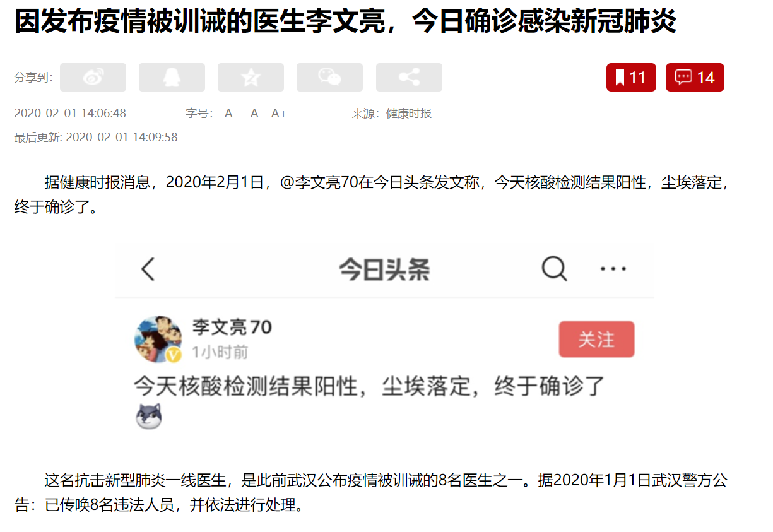Open the three-dot menu in Toutiao header

coord(613,269)
